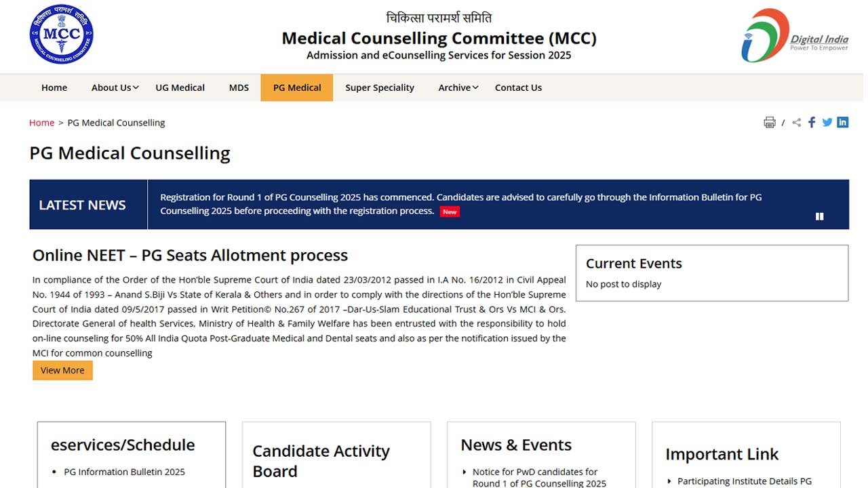Expand the Archive dropdown
Viewport: 868px width, 488px height.
pyautogui.click(x=455, y=87)
